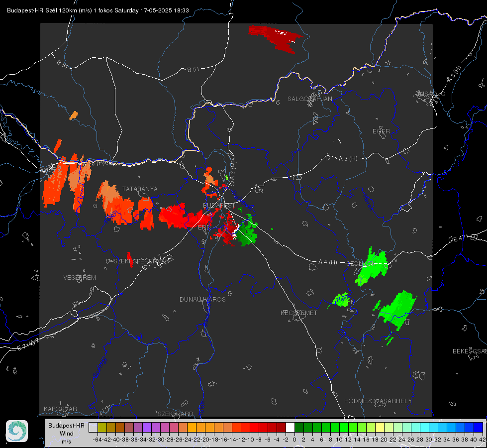Click the ÉRD city label

pyautogui.click(x=204, y=227)
